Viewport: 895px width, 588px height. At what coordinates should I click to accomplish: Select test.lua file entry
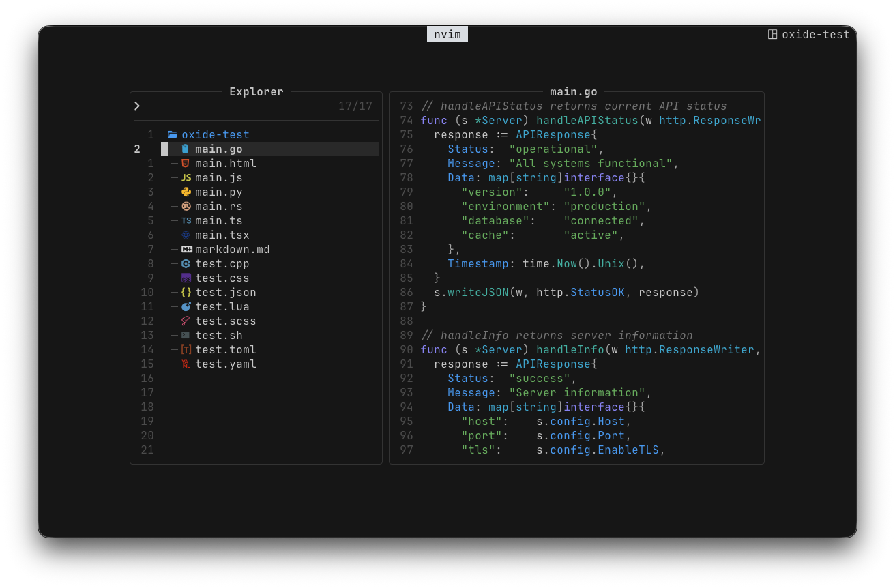click(222, 306)
